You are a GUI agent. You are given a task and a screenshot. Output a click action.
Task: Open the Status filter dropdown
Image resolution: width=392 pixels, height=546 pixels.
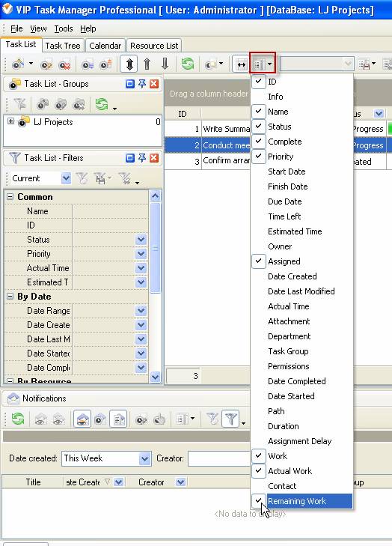coord(141,240)
